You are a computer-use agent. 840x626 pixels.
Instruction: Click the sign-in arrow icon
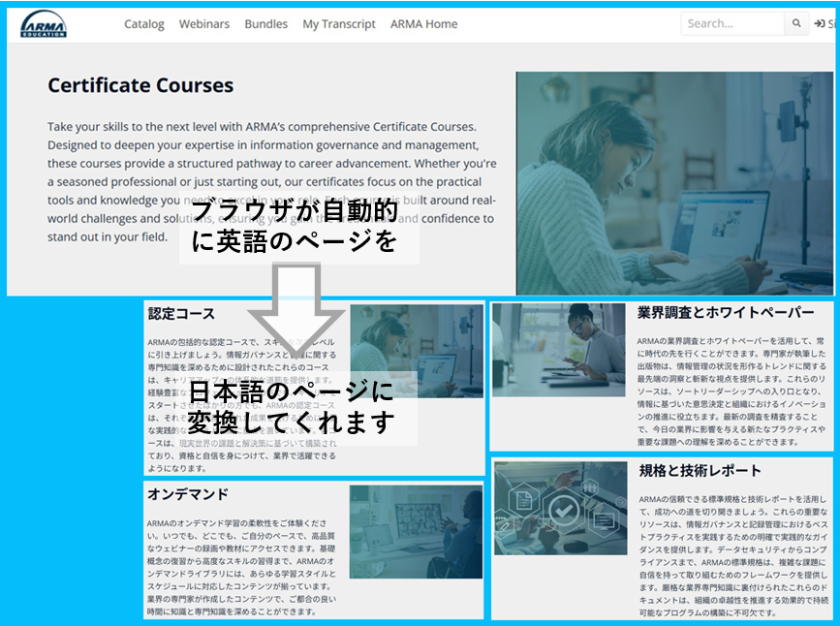click(819, 23)
